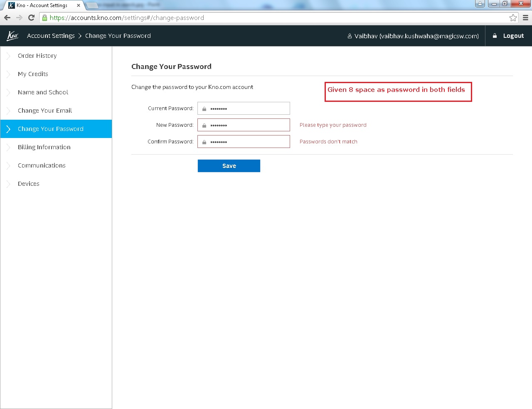Focus the Current Password field
The height and width of the screenshot is (409, 532).
(x=244, y=108)
